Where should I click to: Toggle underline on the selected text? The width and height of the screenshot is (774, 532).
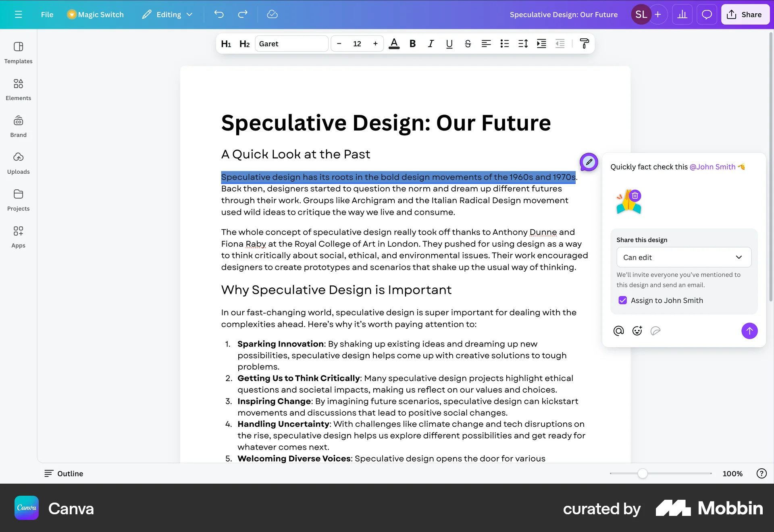coord(449,44)
